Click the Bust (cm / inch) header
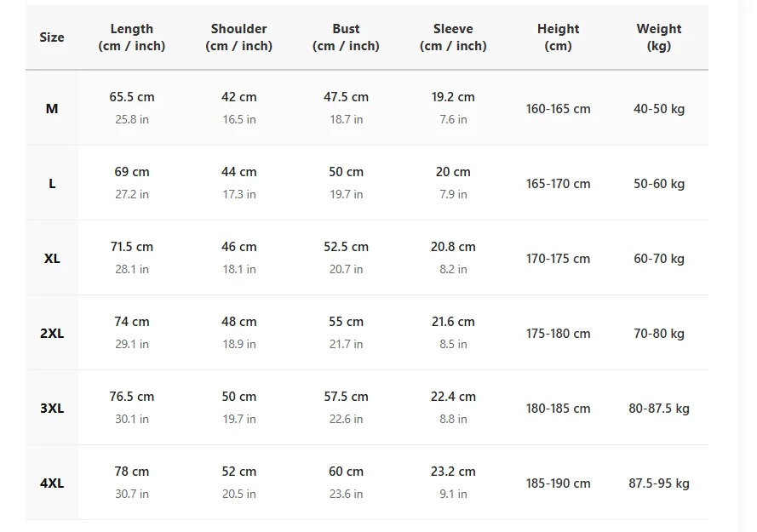 tap(346, 37)
